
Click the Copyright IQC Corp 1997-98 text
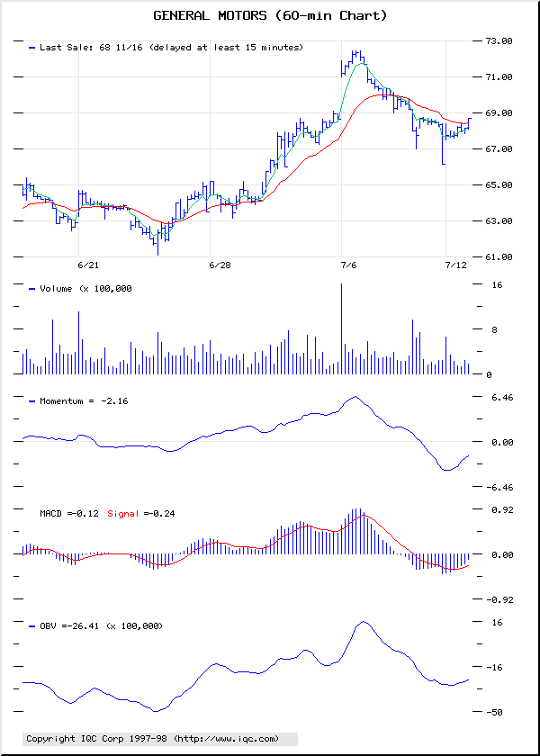97,739
